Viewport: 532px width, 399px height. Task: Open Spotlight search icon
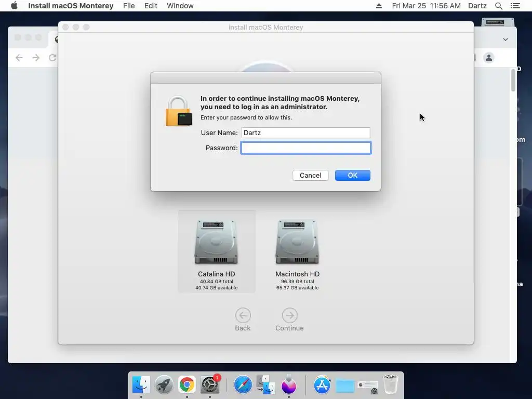click(498, 6)
